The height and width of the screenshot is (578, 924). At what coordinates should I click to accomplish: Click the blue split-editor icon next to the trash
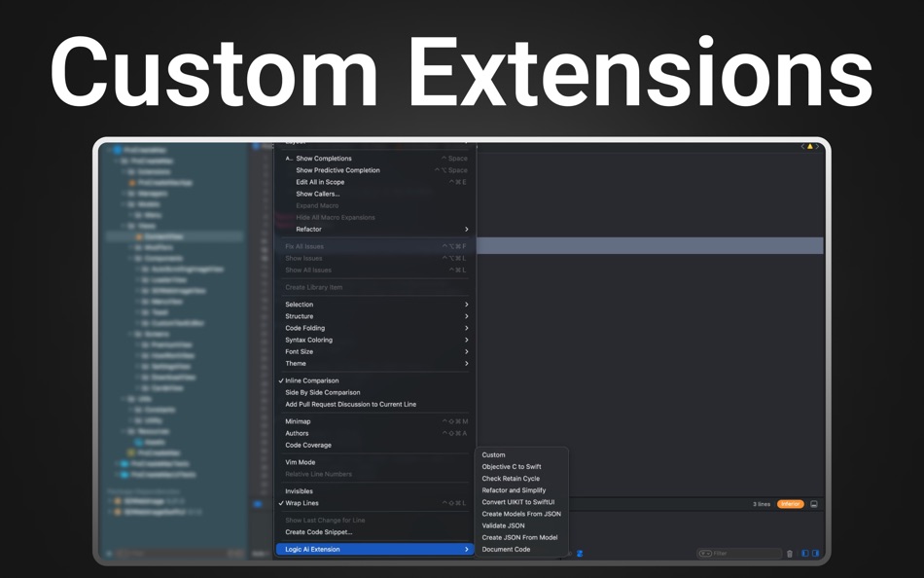pyautogui.click(x=804, y=553)
